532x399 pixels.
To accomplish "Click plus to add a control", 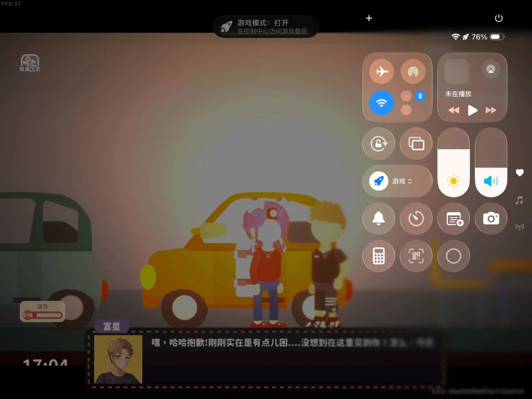I will click(369, 18).
